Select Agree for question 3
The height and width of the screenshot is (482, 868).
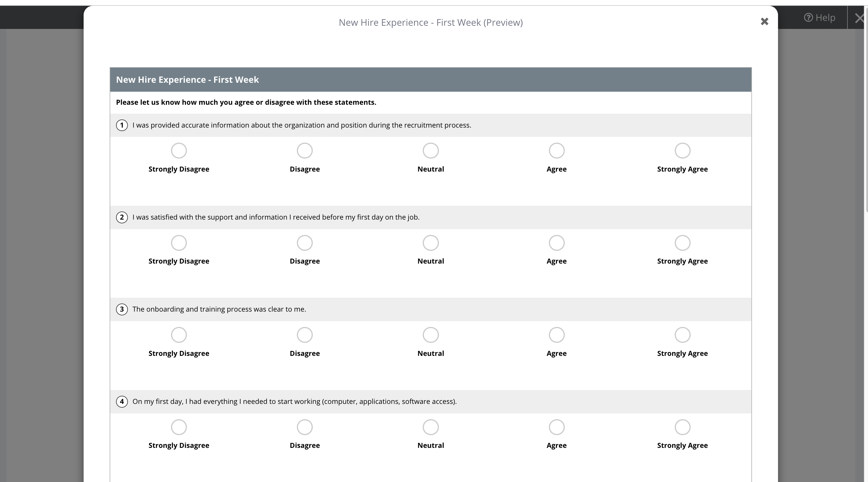point(557,335)
